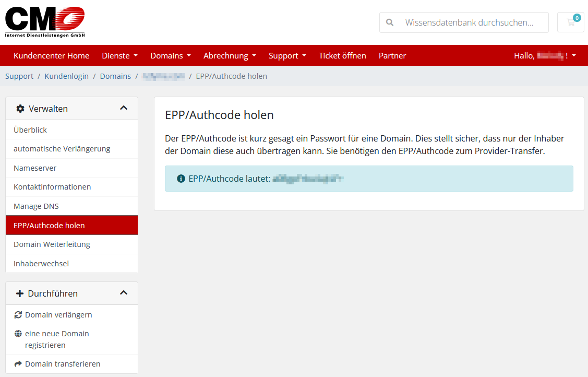Collapse the Verwalten panel chevron

tap(124, 108)
